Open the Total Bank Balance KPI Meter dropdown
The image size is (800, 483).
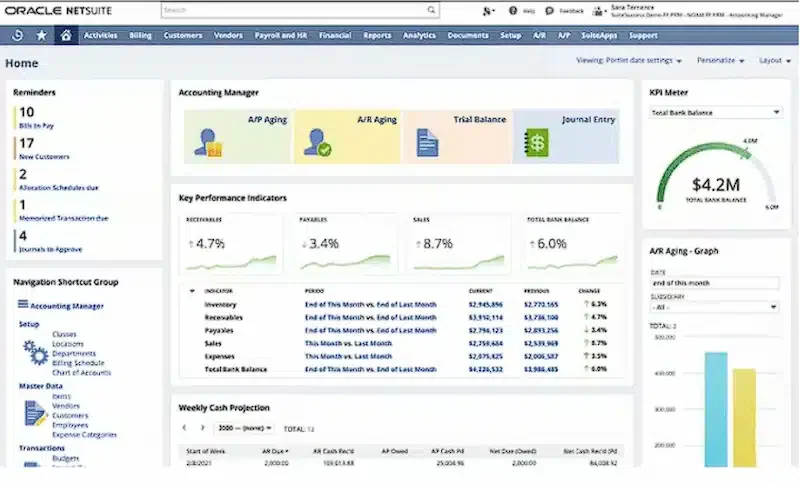tap(715, 112)
